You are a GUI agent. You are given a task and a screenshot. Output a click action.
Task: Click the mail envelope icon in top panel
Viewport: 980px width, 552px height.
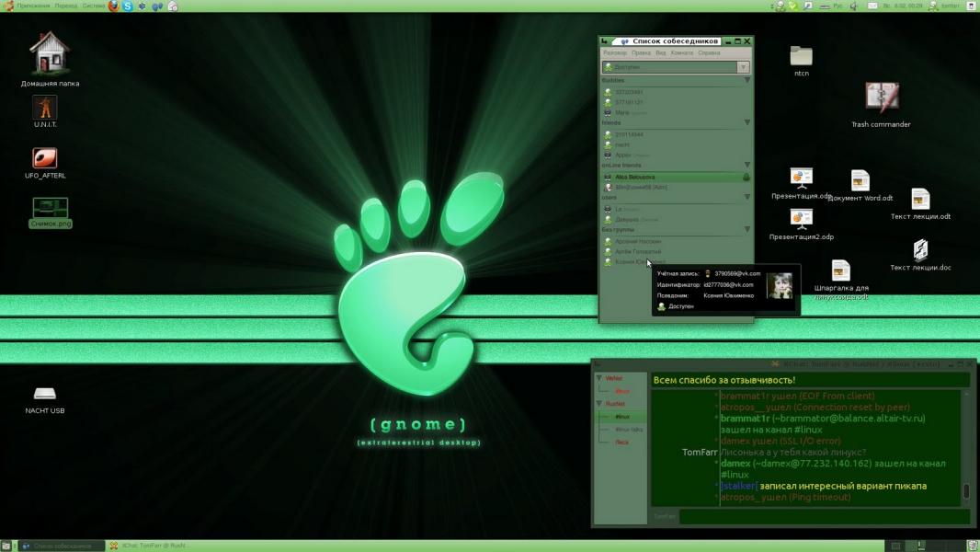[872, 6]
